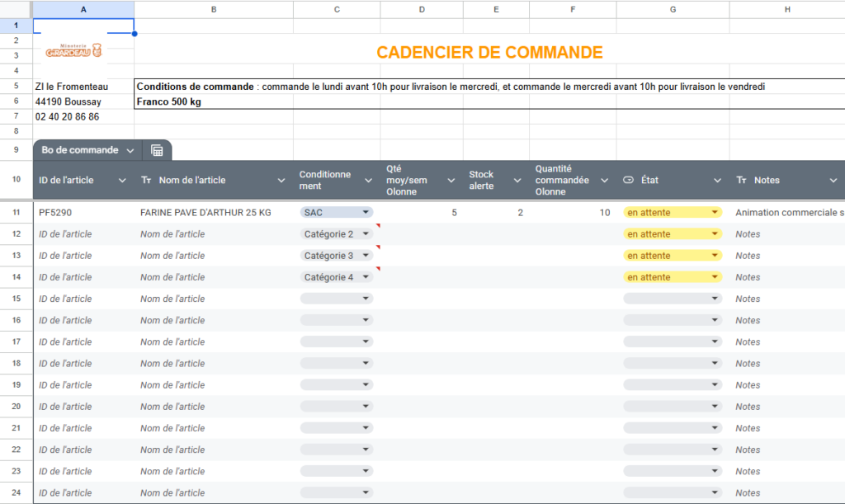845x504 pixels.
Task: Click the table view grid icon beside Bo de commande
Action: pos(156,149)
